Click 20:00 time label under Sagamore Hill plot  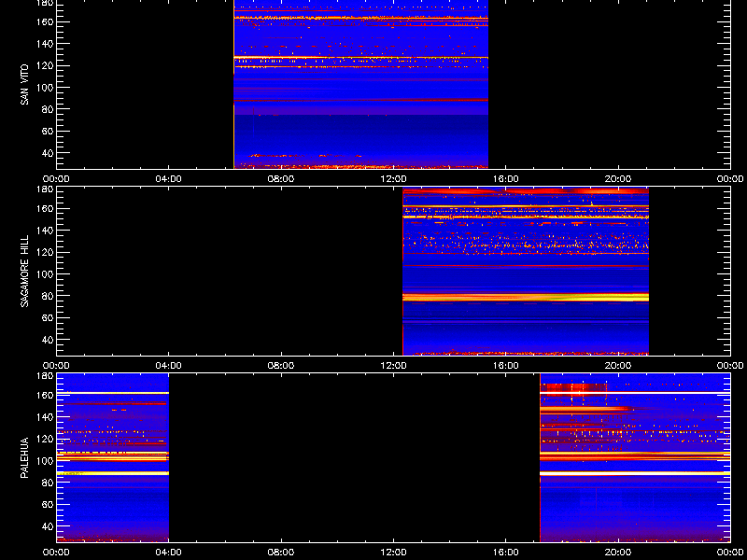[x=618, y=366]
